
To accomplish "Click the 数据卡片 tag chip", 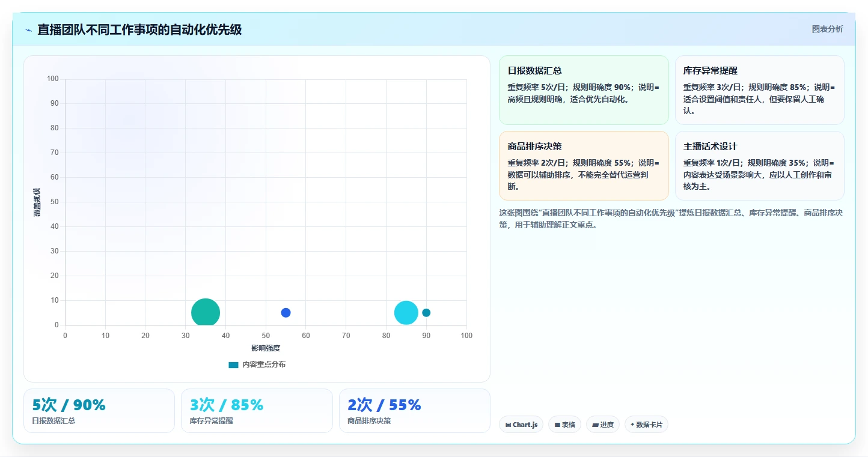I will pyautogui.click(x=646, y=425).
